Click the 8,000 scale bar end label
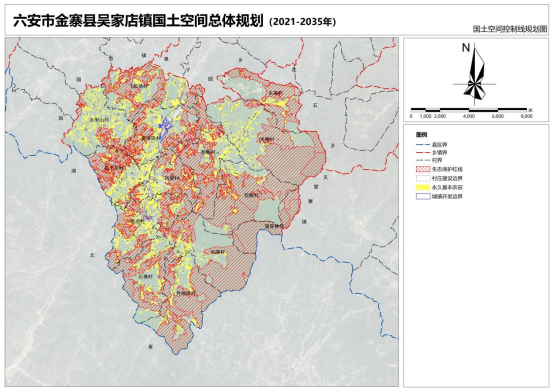The image size is (554, 391). [526, 116]
